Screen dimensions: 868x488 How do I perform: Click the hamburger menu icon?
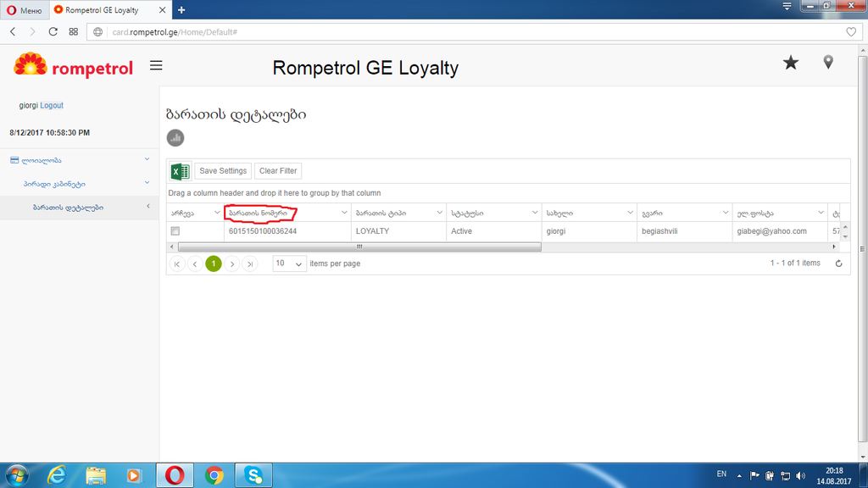point(156,66)
